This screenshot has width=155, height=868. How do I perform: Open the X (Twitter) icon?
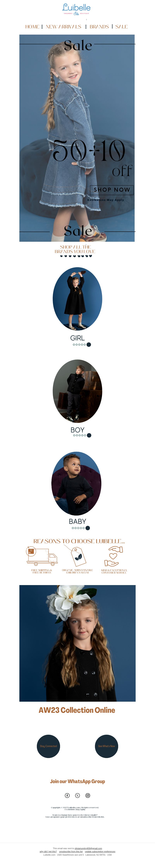(77, 795)
